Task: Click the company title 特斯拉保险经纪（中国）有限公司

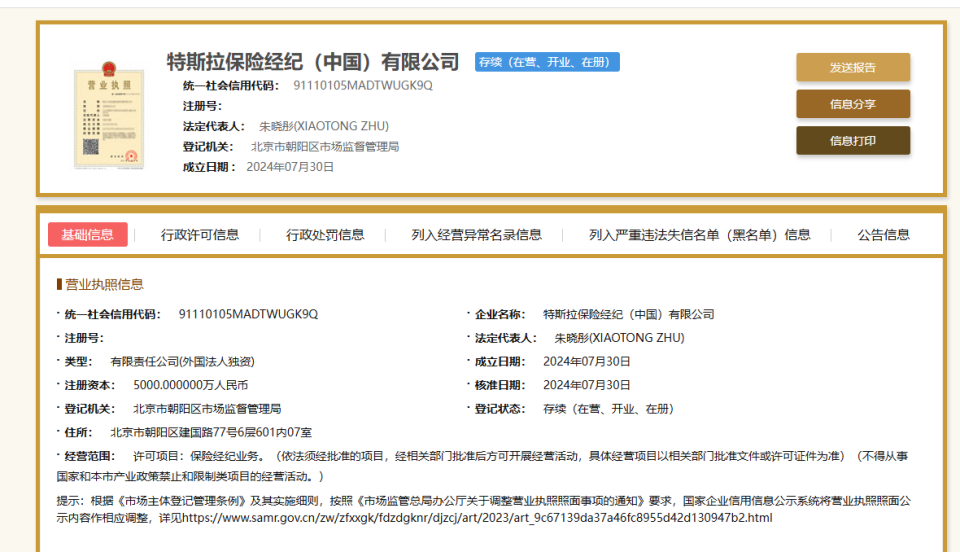Action: (313, 62)
